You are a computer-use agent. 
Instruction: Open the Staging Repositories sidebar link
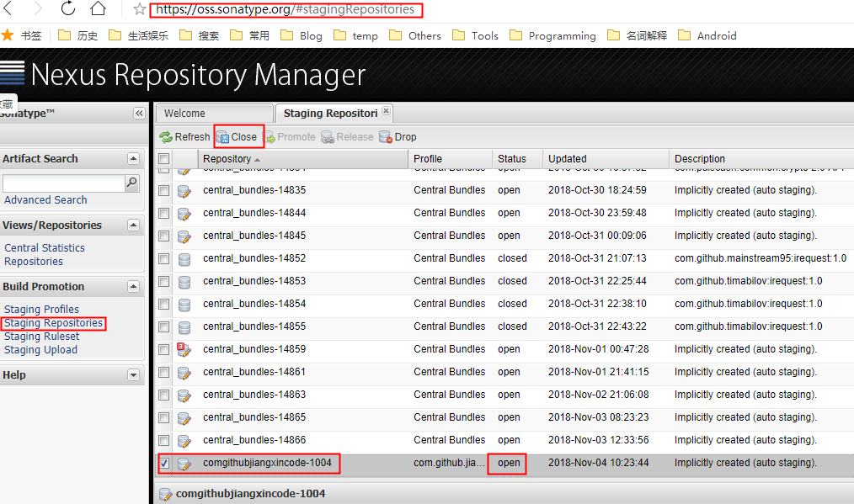[x=53, y=323]
